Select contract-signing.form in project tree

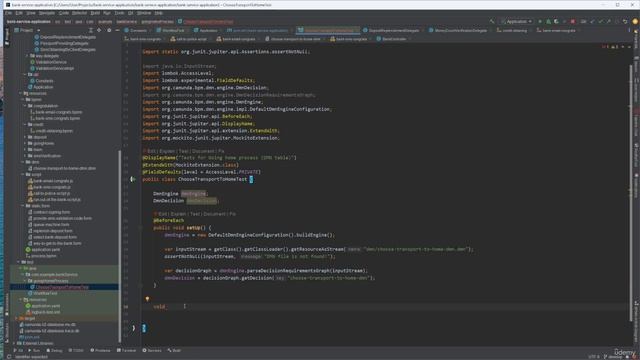(51, 212)
